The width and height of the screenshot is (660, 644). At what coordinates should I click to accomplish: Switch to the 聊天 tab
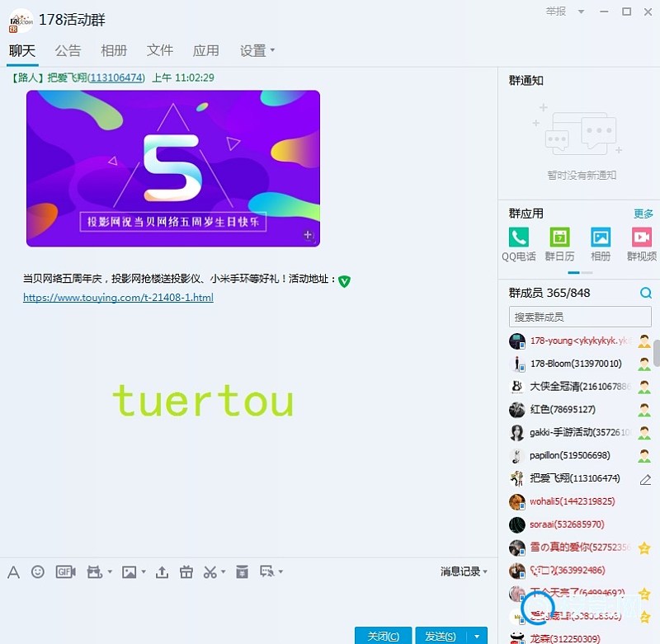coord(22,51)
